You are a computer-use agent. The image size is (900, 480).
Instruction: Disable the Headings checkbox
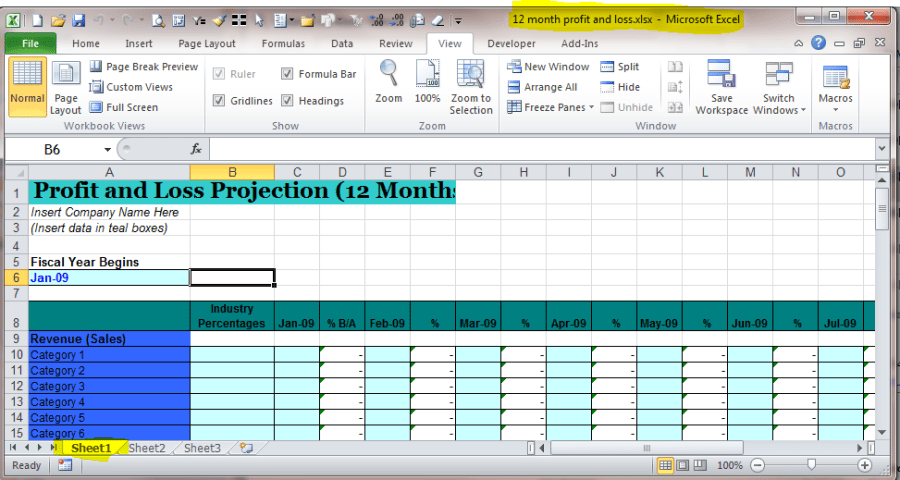coord(288,101)
